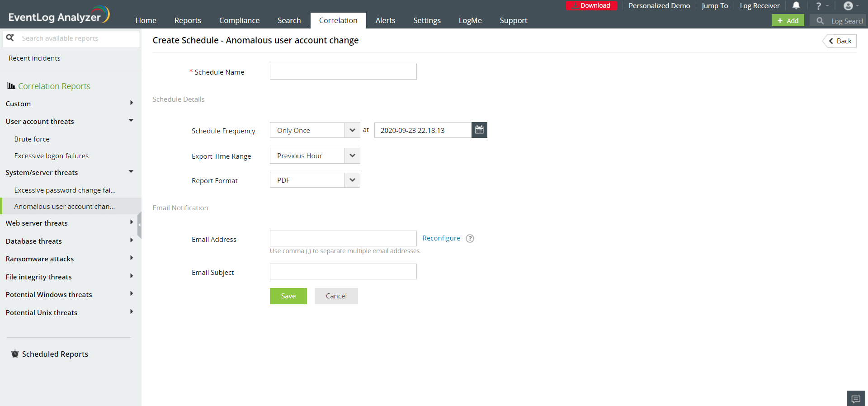Viewport: 868px width, 406px height.
Task: Open the chat feedback icon at bottom right
Action: 856,398
